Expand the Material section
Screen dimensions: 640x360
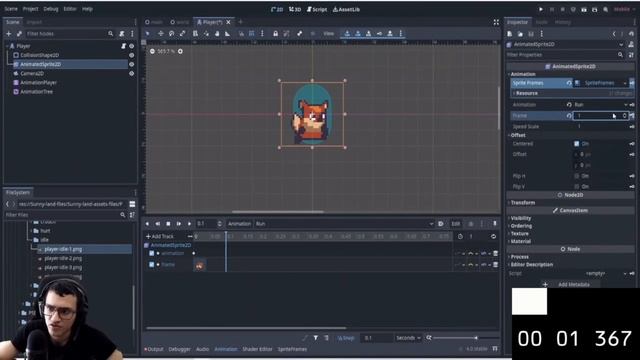tap(521, 241)
